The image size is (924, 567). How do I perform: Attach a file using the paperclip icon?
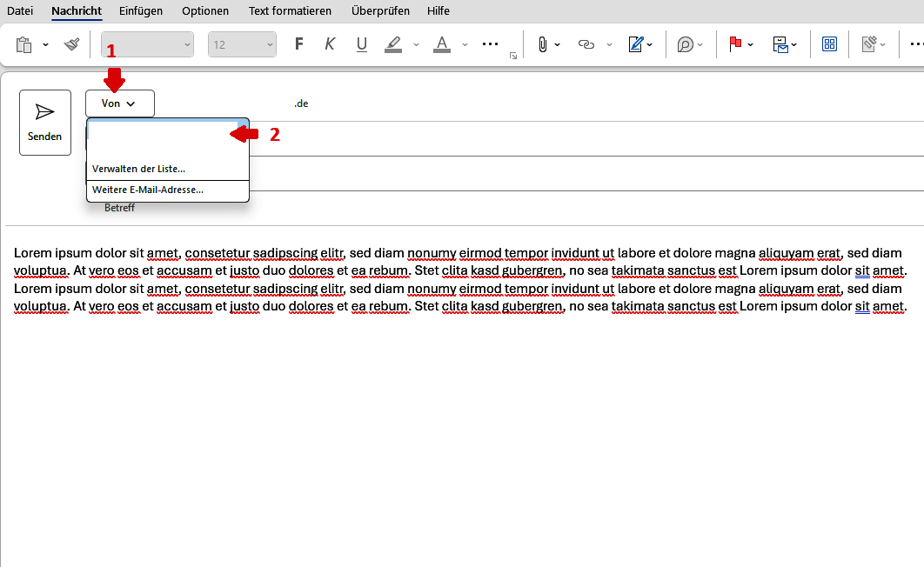tap(543, 43)
